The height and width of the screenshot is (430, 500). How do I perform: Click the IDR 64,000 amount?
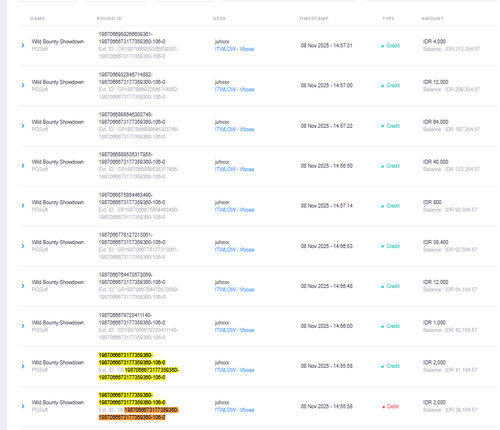[x=436, y=122]
